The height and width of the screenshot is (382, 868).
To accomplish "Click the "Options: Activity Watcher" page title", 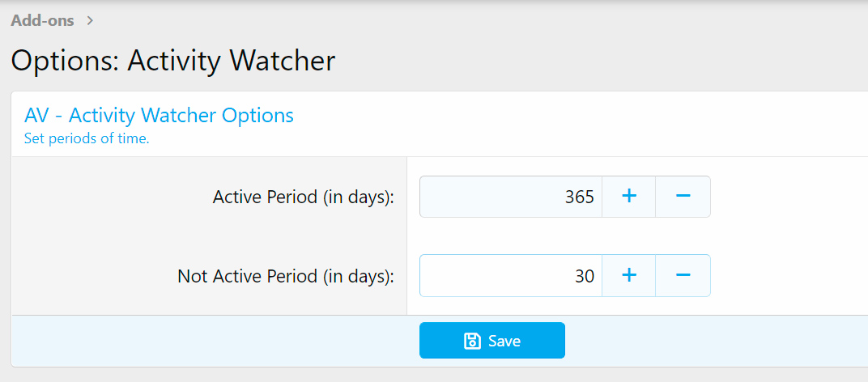I will click(172, 61).
